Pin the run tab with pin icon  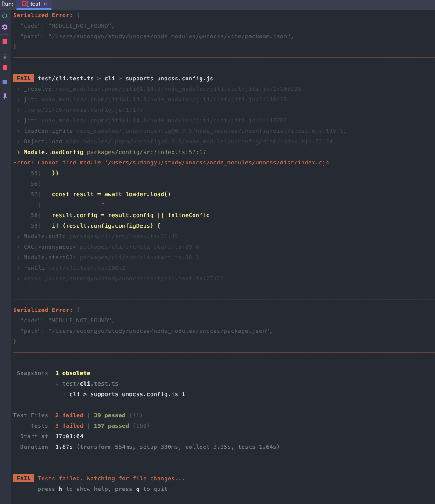tap(5, 96)
